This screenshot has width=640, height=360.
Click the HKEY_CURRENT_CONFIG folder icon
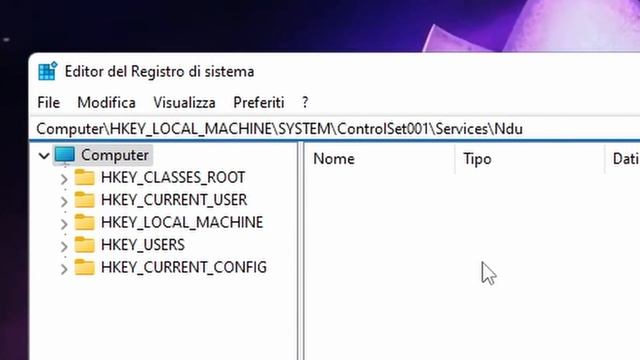(84, 267)
